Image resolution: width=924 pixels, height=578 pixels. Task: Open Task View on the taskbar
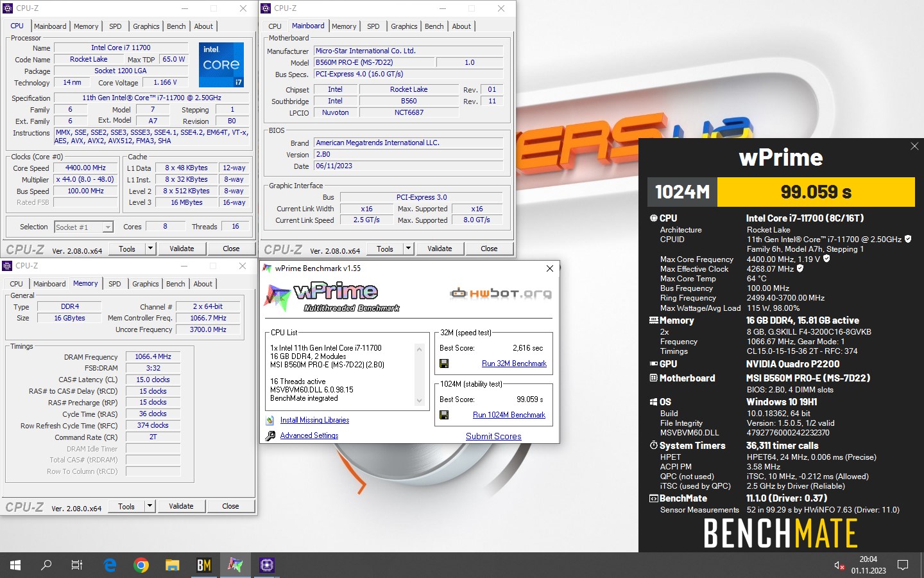[77, 565]
